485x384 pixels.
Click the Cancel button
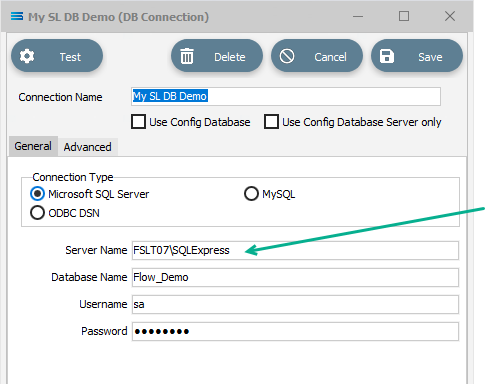[317, 56]
